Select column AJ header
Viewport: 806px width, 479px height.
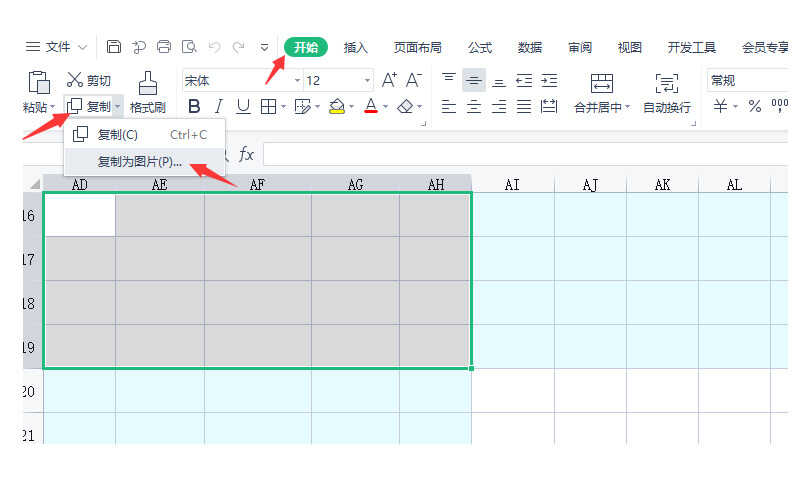click(590, 185)
